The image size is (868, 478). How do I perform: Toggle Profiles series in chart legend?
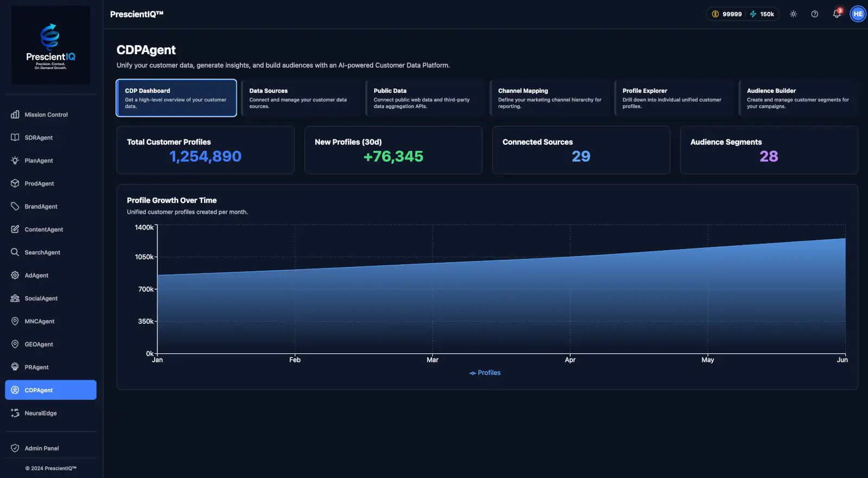coord(485,373)
